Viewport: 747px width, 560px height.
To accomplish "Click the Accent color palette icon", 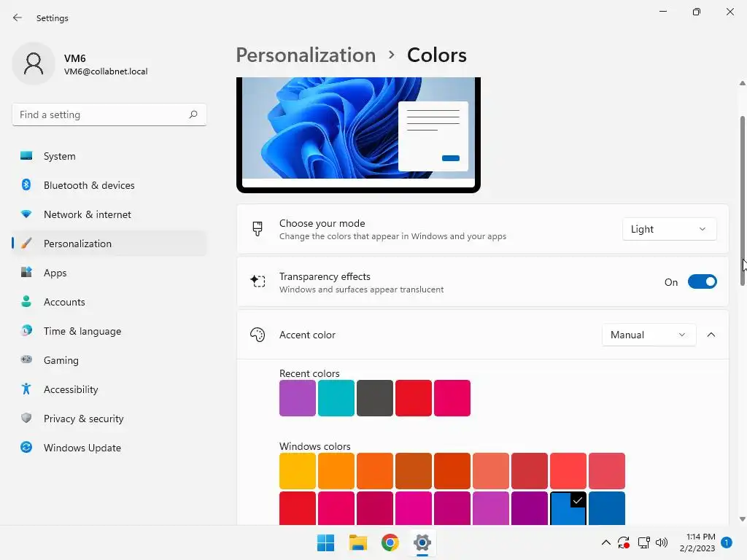I will coord(258,335).
